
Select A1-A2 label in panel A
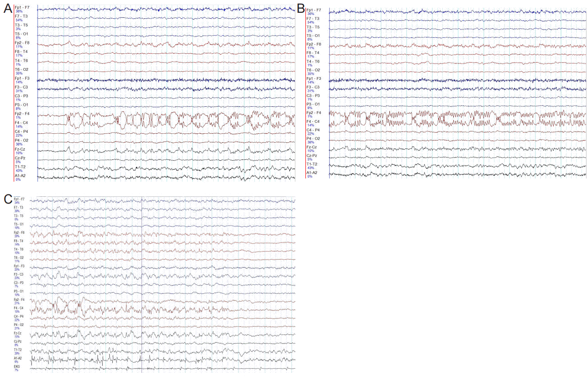(20, 176)
